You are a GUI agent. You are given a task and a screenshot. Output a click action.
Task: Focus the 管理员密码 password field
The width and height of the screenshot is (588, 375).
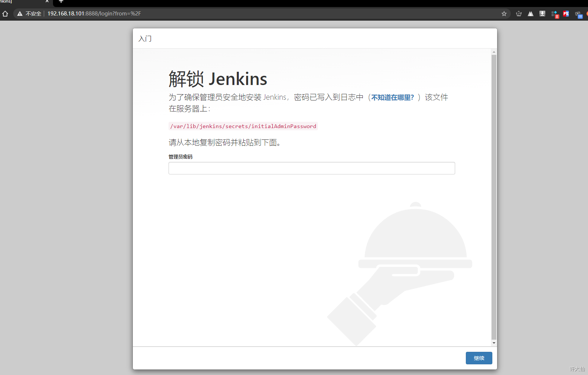pos(312,168)
